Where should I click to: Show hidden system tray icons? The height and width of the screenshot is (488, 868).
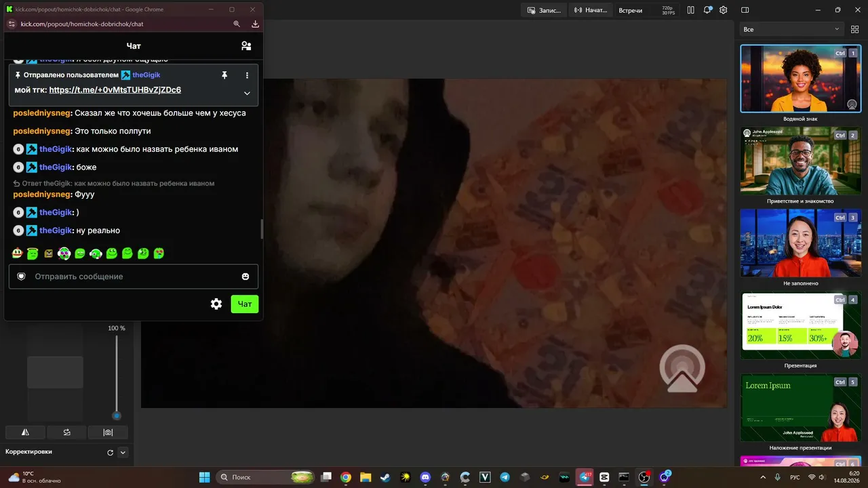pyautogui.click(x=763, y=477)
